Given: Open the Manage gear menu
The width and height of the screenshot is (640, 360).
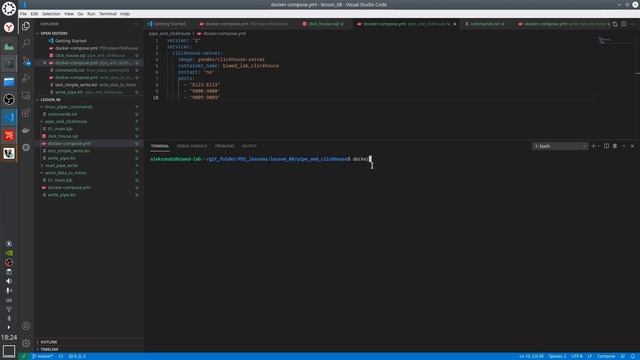Looking at the screenshot, I should (x=26, y=343).
